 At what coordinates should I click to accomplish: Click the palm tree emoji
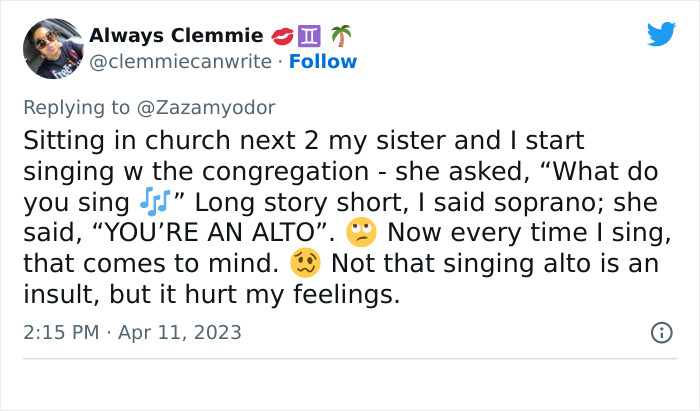342,36
